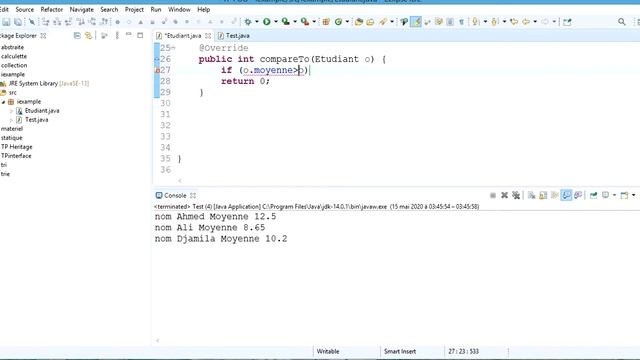Open the Search dropdown arrow
The height and width of the screenshot is (360, 640).
tap(392, 22)
